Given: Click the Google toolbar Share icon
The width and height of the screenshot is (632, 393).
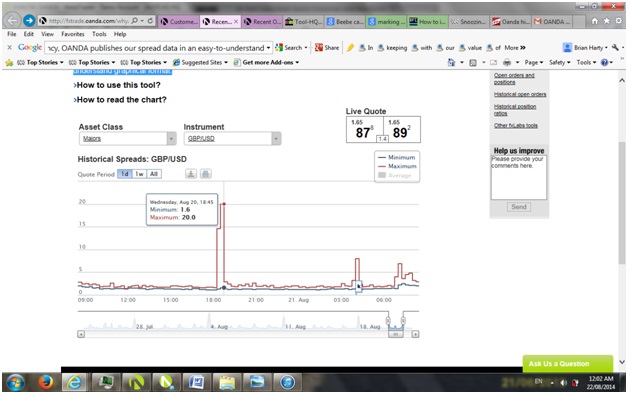Looking at the screenshot, I should pyautogui.click(x=327, y=48).
